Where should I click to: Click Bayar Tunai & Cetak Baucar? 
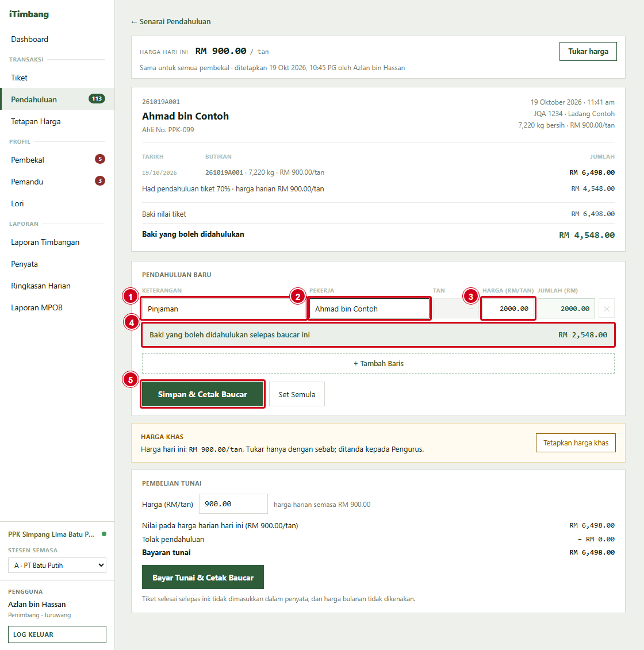pyautogui.click(x=203, y=577)
